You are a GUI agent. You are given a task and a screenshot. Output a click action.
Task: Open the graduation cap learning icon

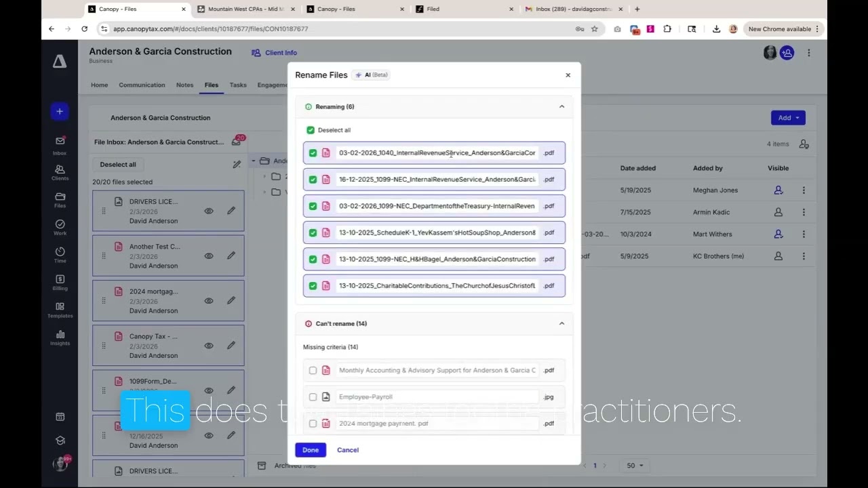point(60,441)
